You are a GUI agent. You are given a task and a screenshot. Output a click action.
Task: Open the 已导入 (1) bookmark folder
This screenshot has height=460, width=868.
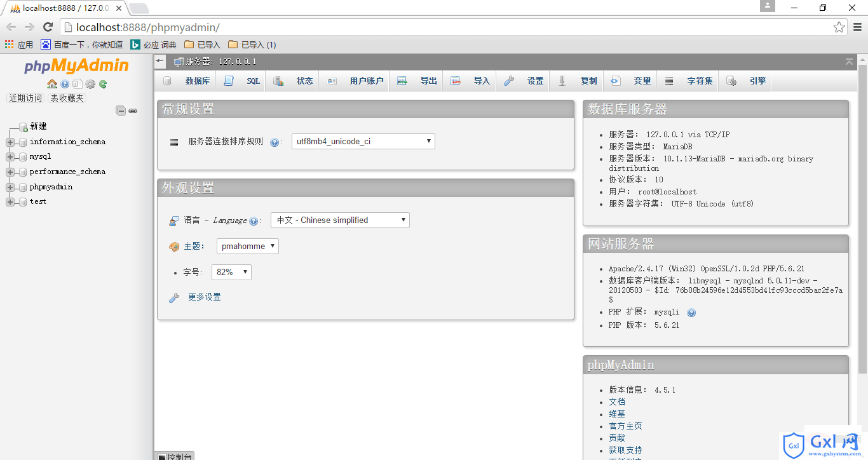pyautogui.click(x=252, y=44)
